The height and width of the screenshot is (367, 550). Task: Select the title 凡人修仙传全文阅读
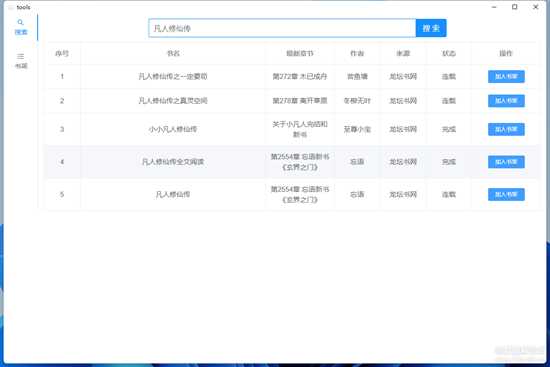pyautogui.click(x=173, y=162)
